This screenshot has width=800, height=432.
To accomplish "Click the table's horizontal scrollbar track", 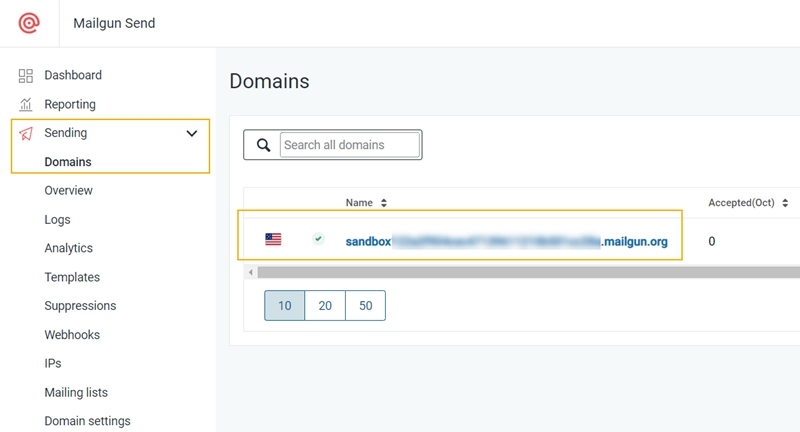I will tap(529, 272).
